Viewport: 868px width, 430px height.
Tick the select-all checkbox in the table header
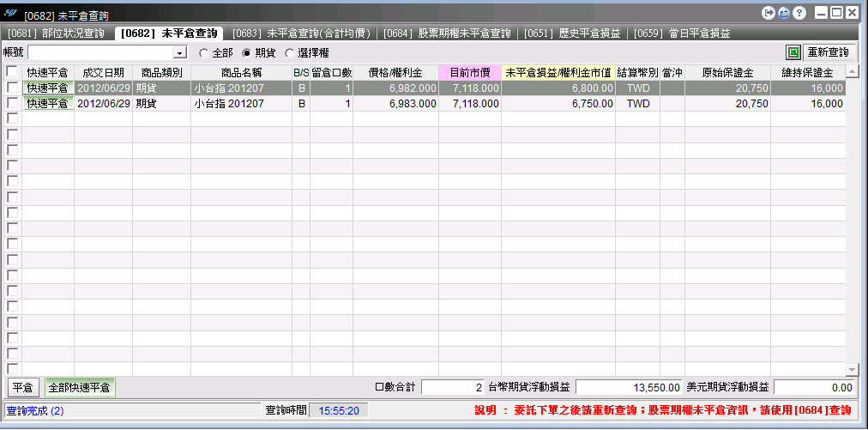click(x=12, y=72)
